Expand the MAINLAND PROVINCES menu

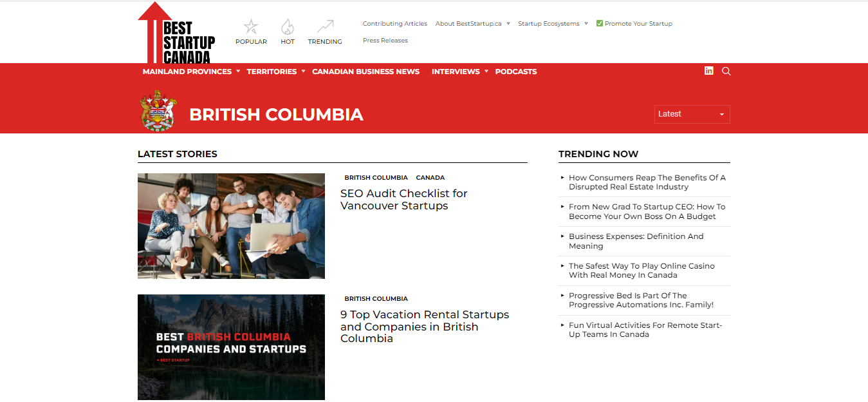(x=187, y=72)
